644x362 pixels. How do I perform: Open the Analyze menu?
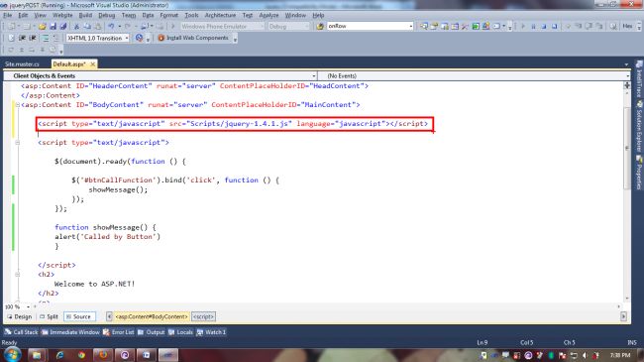pyautogui.click(x=268, y=15)
